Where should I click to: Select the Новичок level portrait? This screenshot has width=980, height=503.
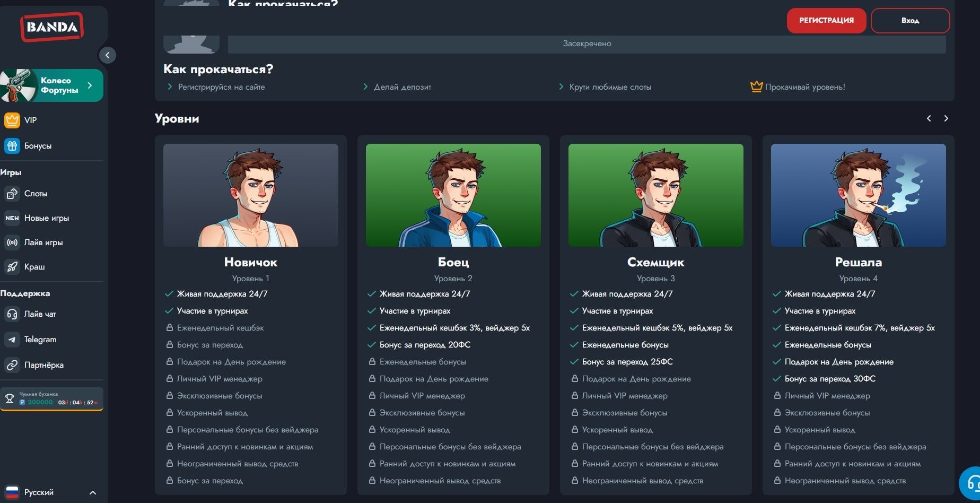pos(250,195)
